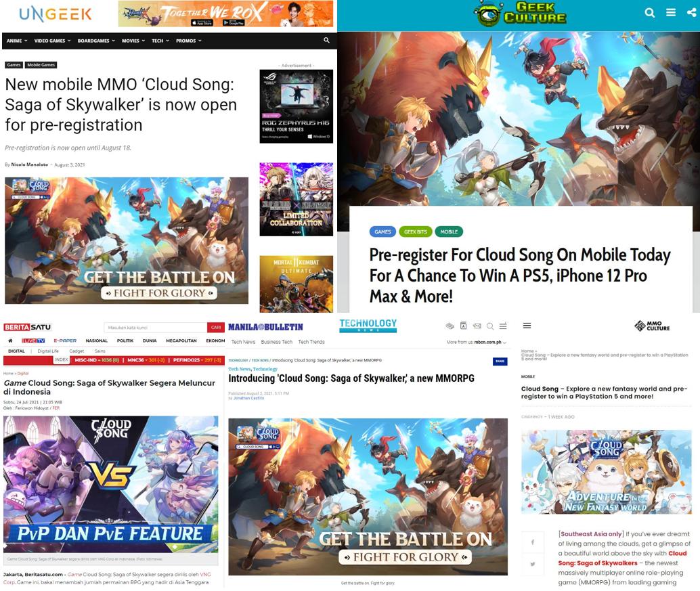Screen dimensions: 700x591
Task: Click the ROG Zephyrus M16 advertisement thumbnail
Action: click(297, 106)
